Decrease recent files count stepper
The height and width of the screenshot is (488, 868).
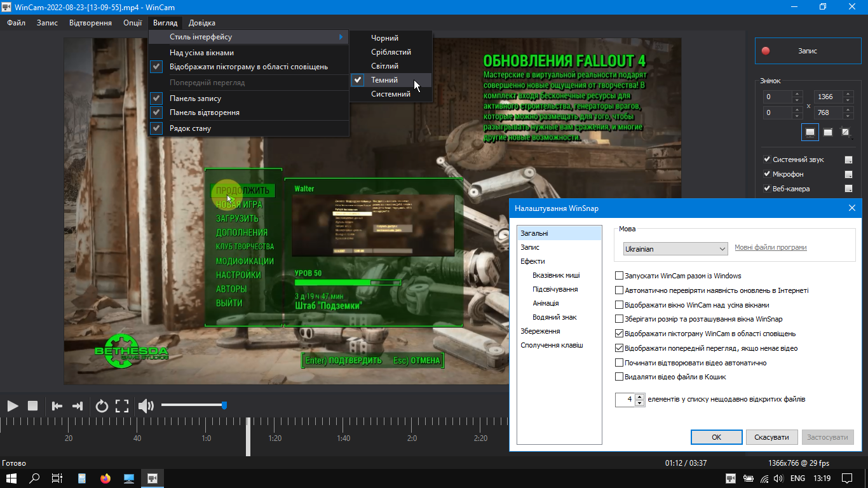coord(639,403)
